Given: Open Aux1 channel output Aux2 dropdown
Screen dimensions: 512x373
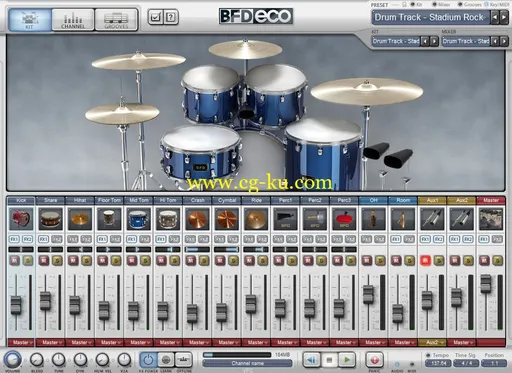Looking at the screenshot, I should click(432, 342).
